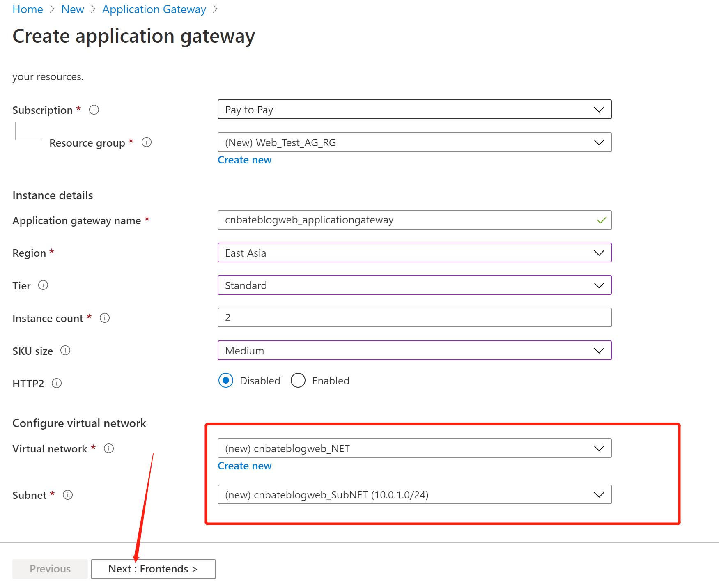Select the HTTP2 Disabled radio button
719x588 pixels.
coord(226,381)
